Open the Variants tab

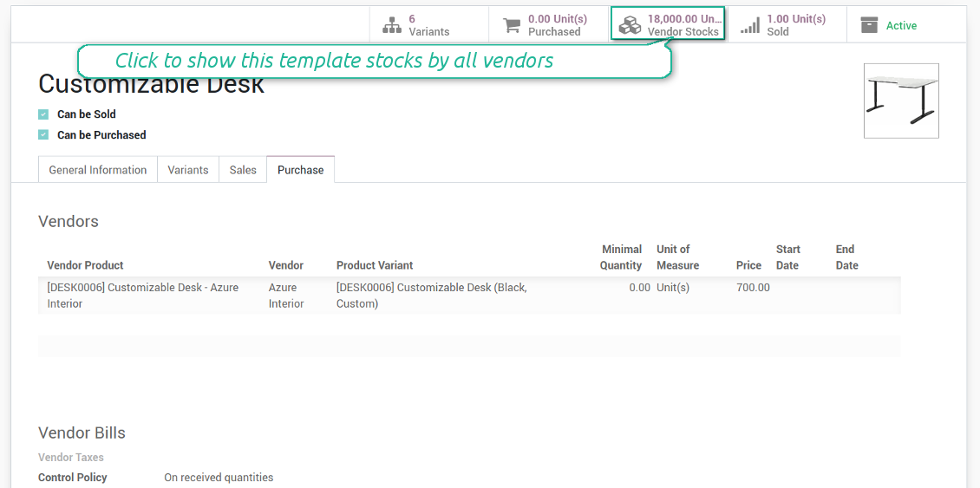tap(188, 170)
